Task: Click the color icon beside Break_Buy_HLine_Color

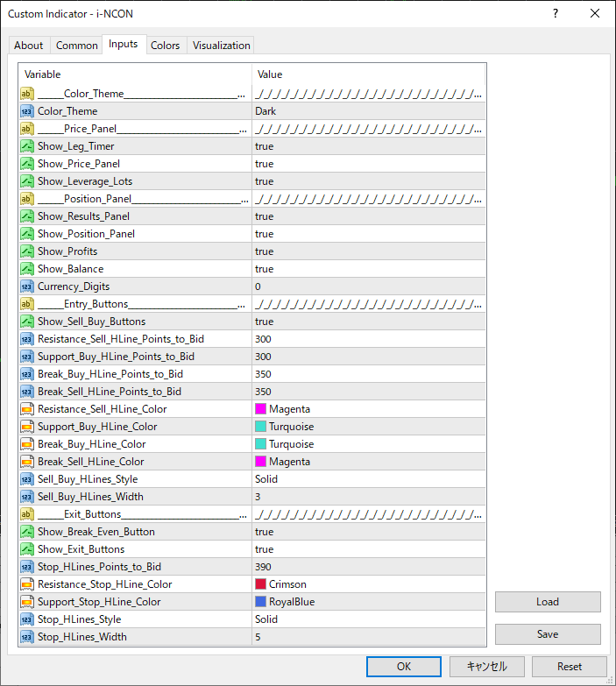Action: tap(26, 444)
